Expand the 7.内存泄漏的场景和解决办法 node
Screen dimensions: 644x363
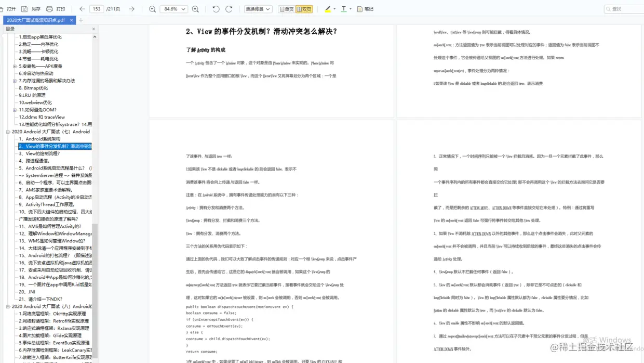(15, 81)
